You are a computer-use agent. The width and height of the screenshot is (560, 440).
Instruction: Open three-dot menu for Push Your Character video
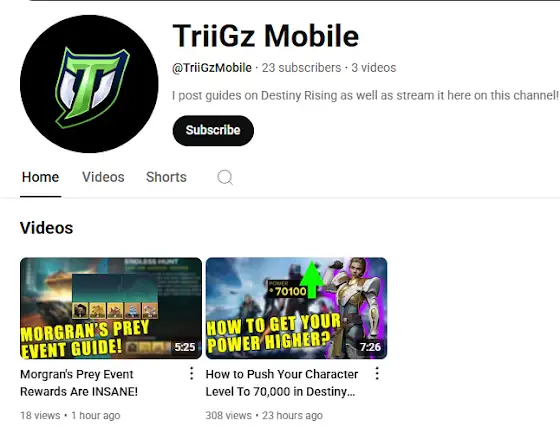pos(377,373)
